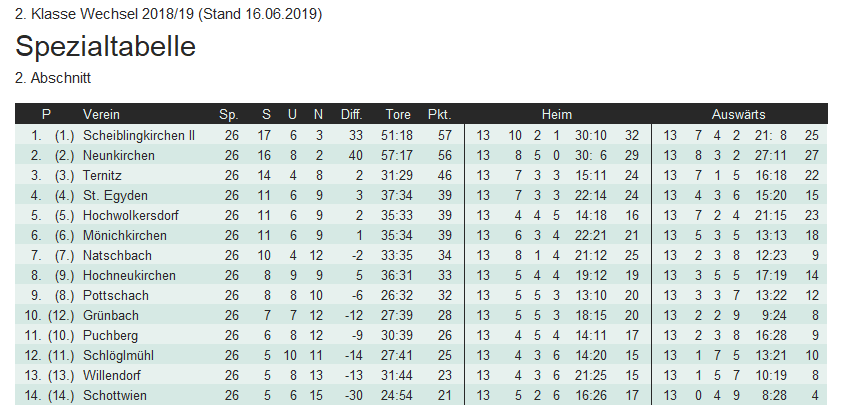Select the Auswärts section header
Viewport: 842px width, 412px height.
point(739,114)
